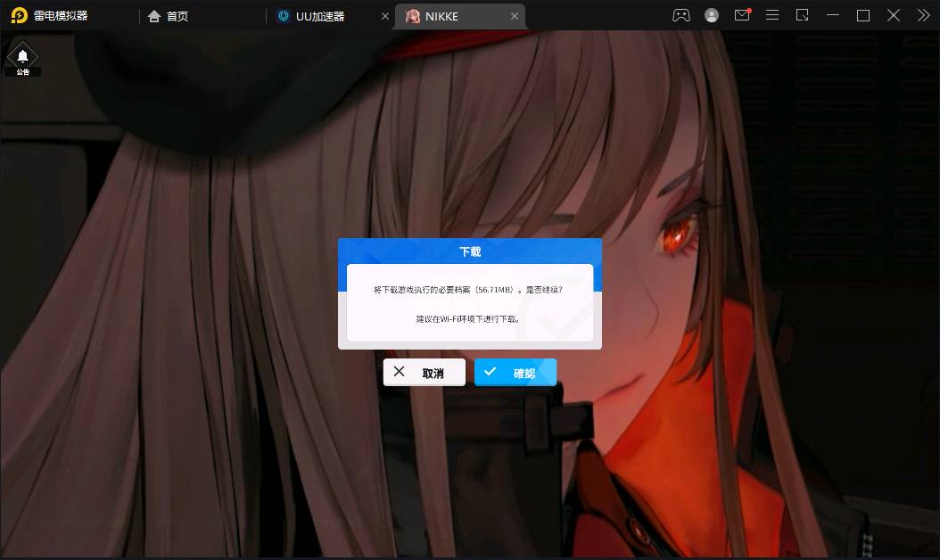Click the user account avatar icon
The image size is (940, 560).
click(712, 15)
